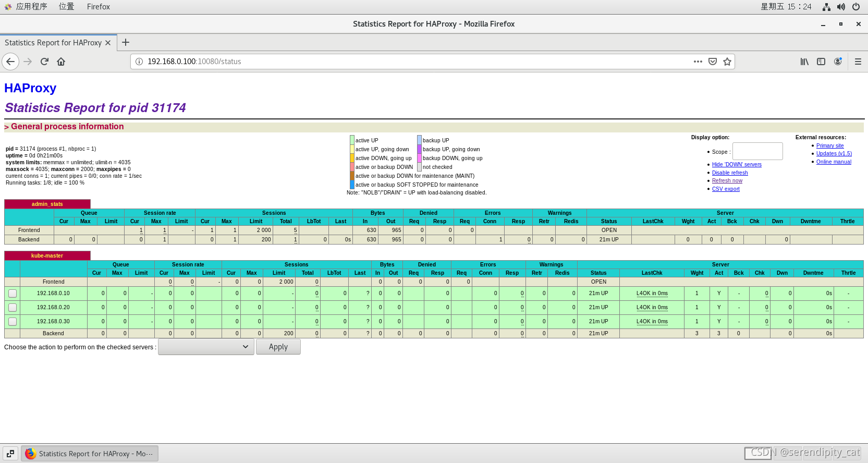Viewport: 868px width, 463px height.
Task: Click the active UP legend swatch
Action: click(x=352, y=140)
